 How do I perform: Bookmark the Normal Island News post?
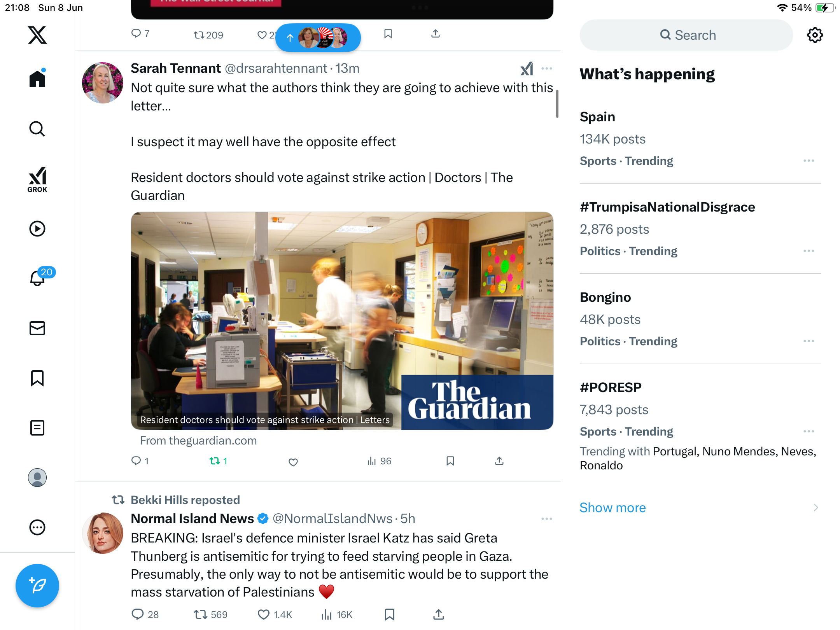click(x=390, y=614)
